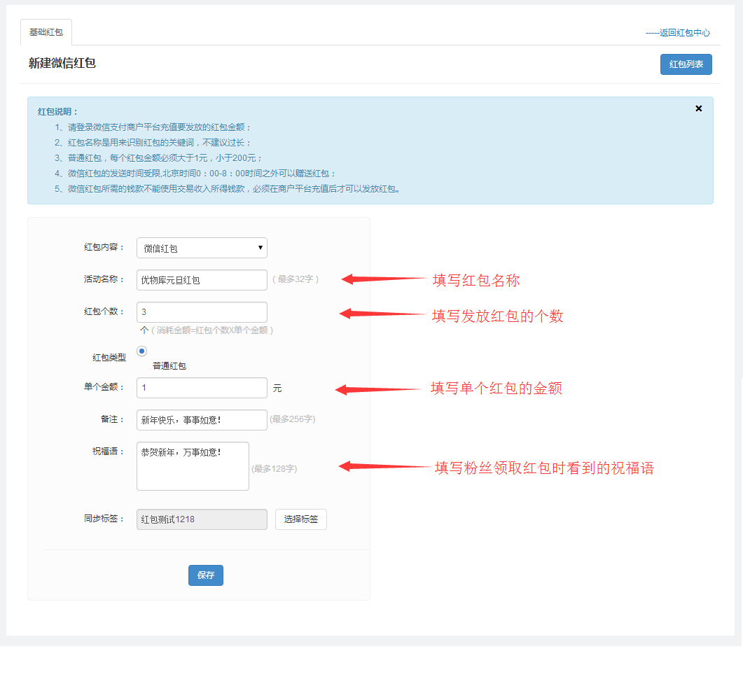Click the greyed 同步标签 field
Image resolution: width=743 pixels, height=700 pixels.
pos(202,519)
